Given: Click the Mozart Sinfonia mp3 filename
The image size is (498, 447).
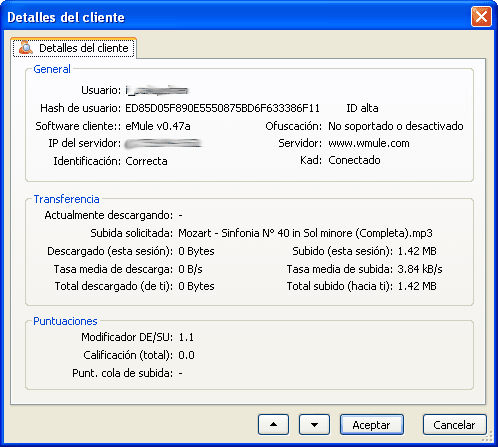Looking at the screenshot, I should (x=305, y=233).
